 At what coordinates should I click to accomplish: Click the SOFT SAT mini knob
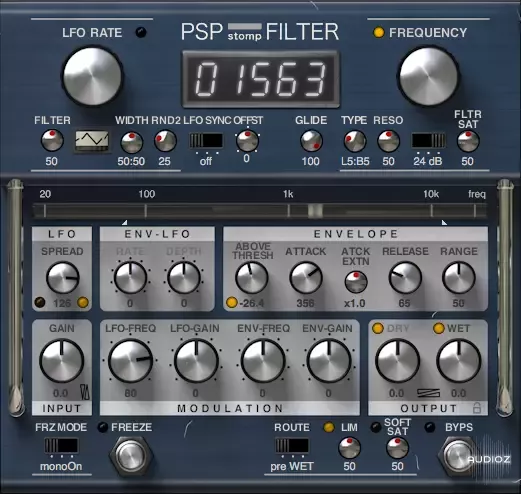(397, 448)
